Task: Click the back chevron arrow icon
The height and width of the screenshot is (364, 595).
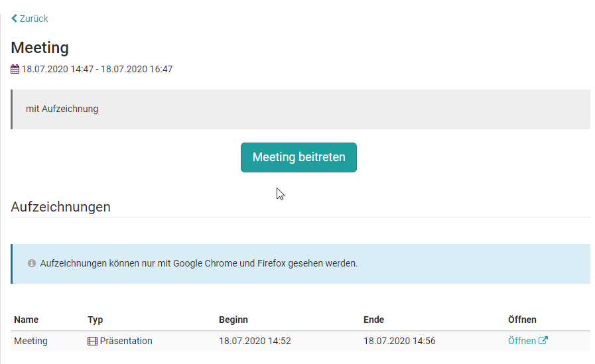Action: [x=14, y=19]
